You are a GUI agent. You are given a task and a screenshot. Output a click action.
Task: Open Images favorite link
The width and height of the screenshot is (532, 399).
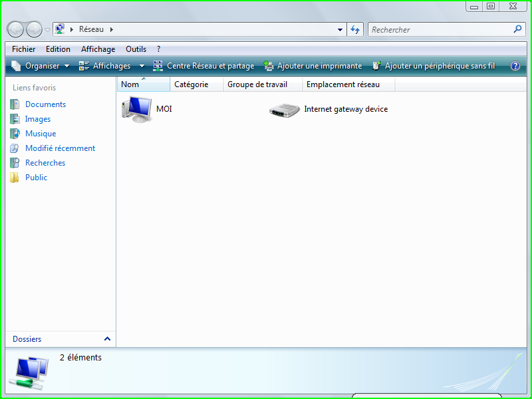(38, 119)
